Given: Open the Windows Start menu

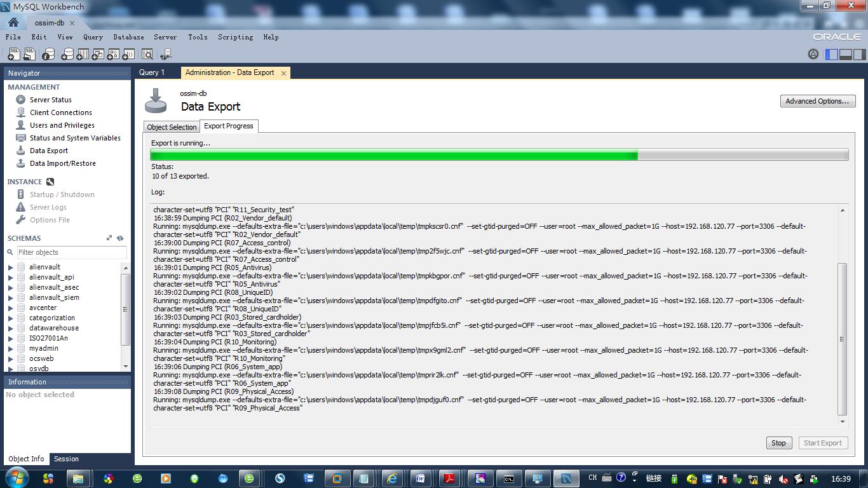Looking at the screenshot, I should tap(17, 478).
